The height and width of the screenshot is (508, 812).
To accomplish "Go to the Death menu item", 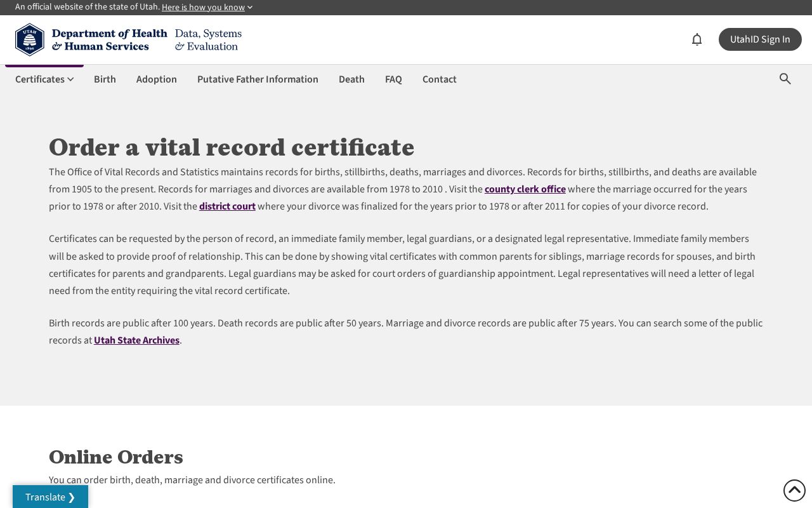I will [x=351, y=79].
